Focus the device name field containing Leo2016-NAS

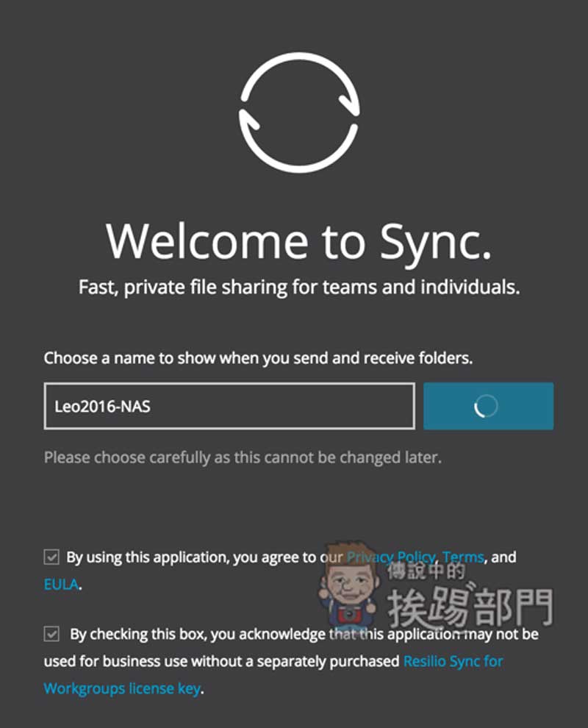point(229,406)
